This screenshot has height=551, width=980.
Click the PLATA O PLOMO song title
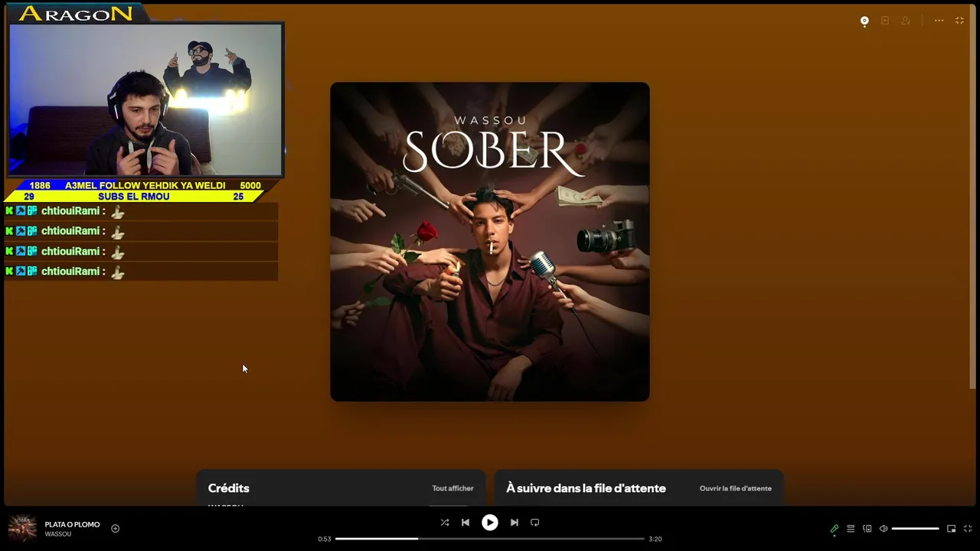[72, 524]
